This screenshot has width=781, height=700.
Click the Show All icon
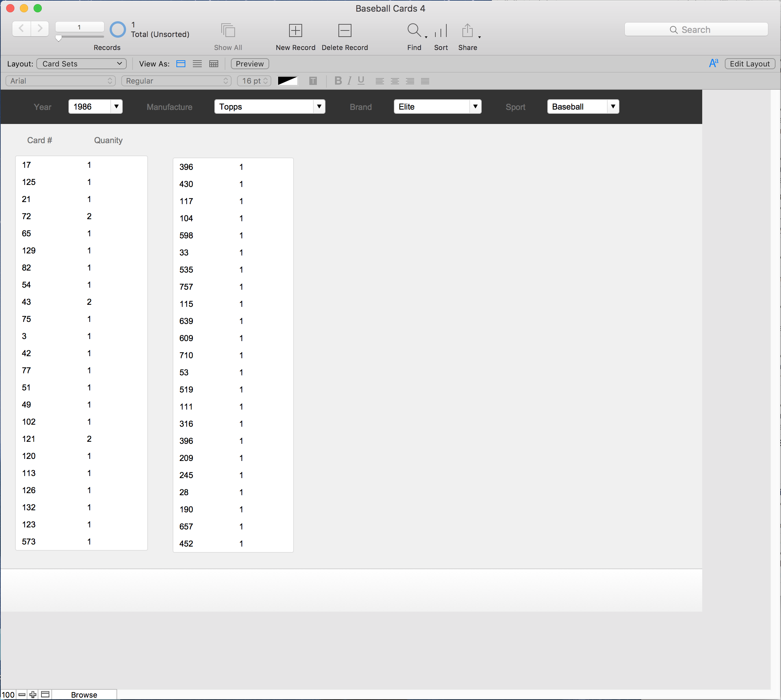[228, 30]
